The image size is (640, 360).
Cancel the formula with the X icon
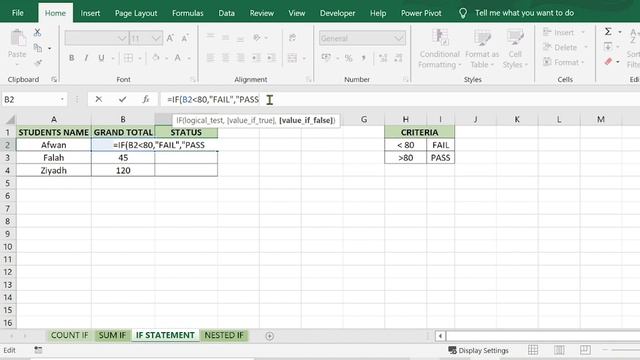(98, 99)
